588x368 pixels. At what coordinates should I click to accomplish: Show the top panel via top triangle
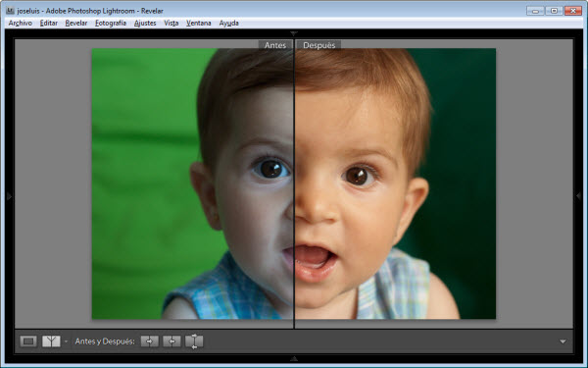click(294, 33)
